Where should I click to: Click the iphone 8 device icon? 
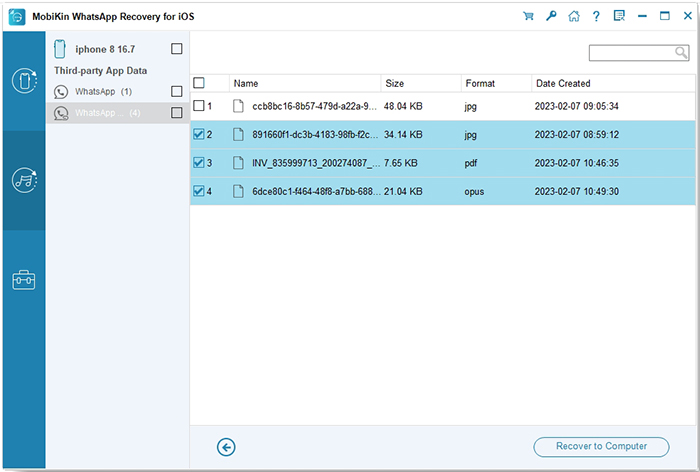tap(60, 49)
